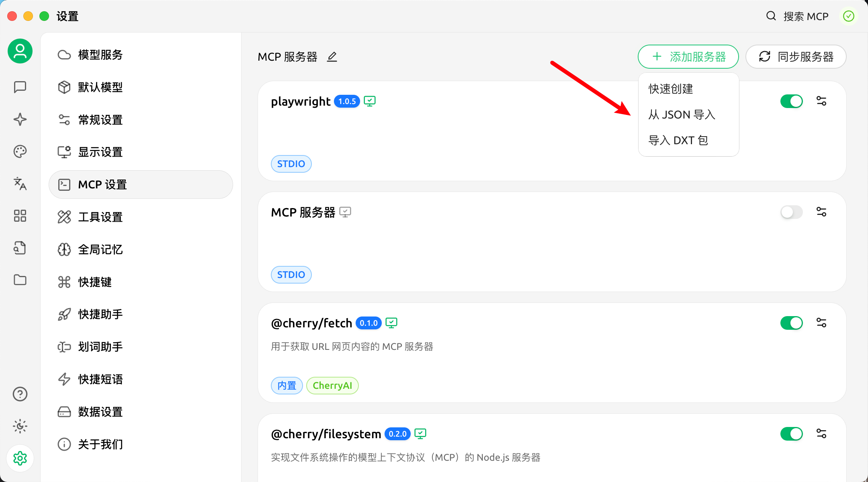Click the tools monitor icon beside playwright
The image size is (868, 482).
[x=370, y=101]
